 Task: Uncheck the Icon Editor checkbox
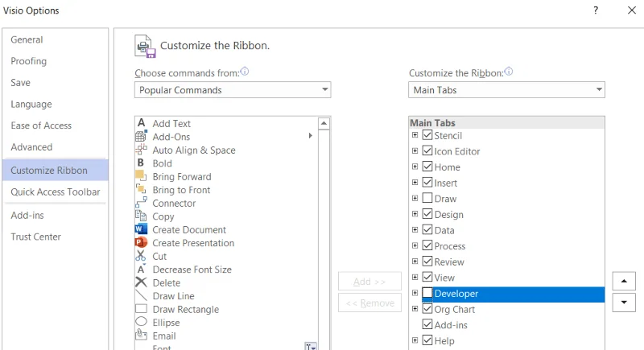[x=427, y=150]
